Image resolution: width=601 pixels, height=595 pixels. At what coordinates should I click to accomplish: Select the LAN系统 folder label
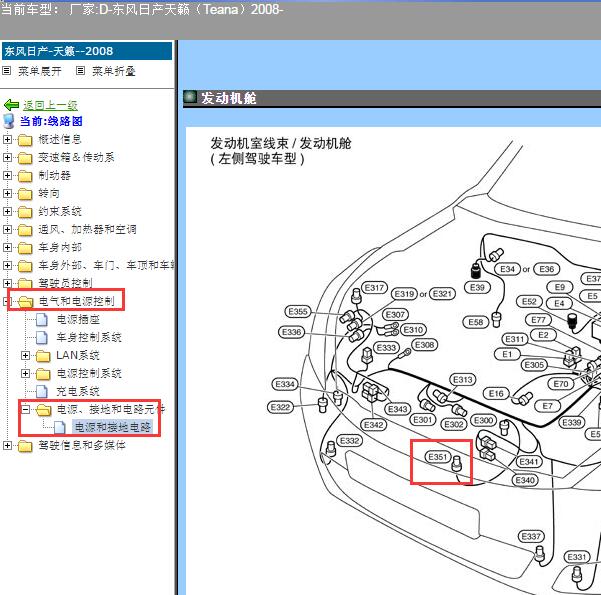(x=78, y=355)
